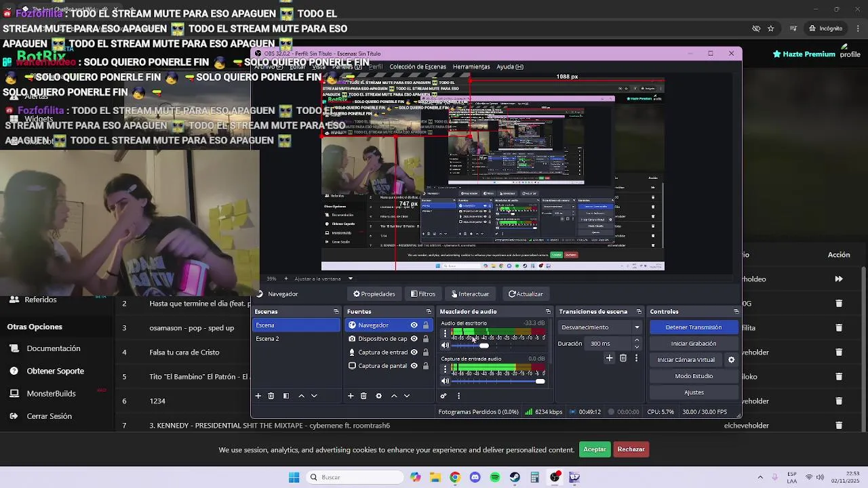Open scene filters icon in the Escenas toolbar
This screenshot has width=868, height=488.
coord(286,396)
